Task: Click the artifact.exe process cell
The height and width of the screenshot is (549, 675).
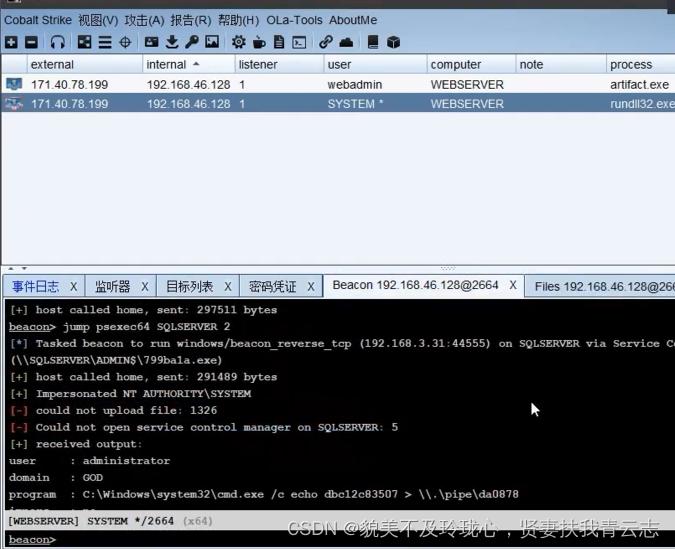Action: click(640, 84)
